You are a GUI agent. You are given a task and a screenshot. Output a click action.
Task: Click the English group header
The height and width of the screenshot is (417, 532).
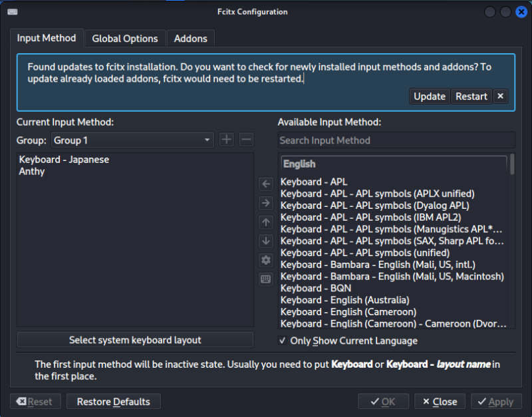394,164
